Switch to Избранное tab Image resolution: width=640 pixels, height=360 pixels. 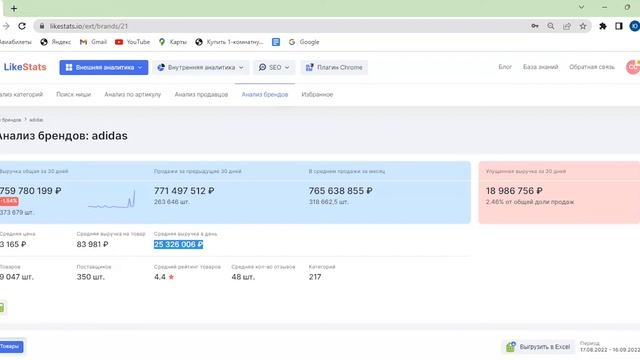[317, 94]
